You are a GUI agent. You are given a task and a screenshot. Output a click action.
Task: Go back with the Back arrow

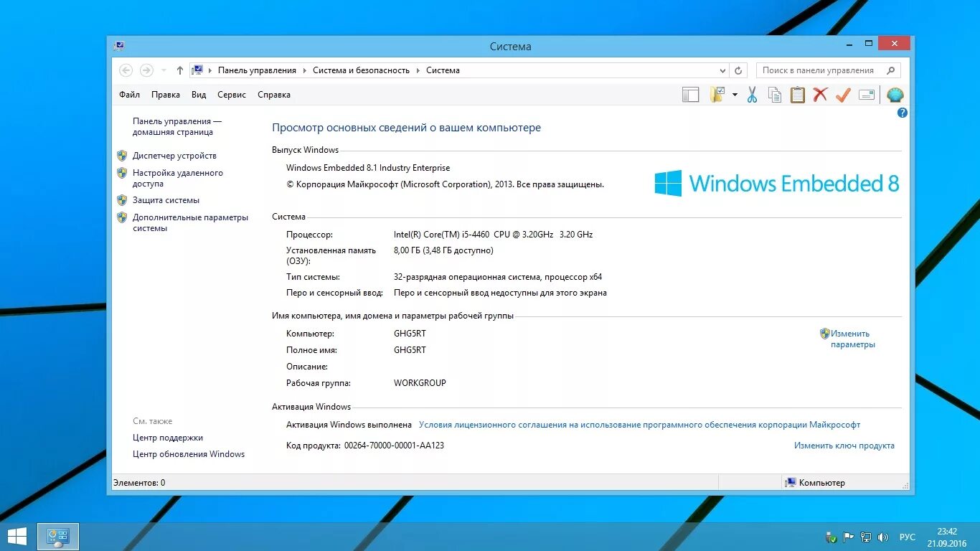[126, 70]
